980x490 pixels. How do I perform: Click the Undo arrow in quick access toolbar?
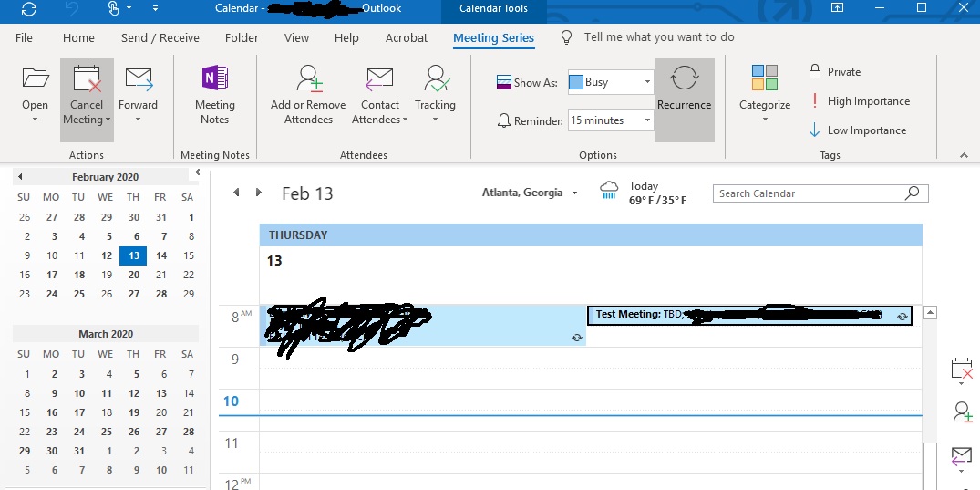click(70, 9)
